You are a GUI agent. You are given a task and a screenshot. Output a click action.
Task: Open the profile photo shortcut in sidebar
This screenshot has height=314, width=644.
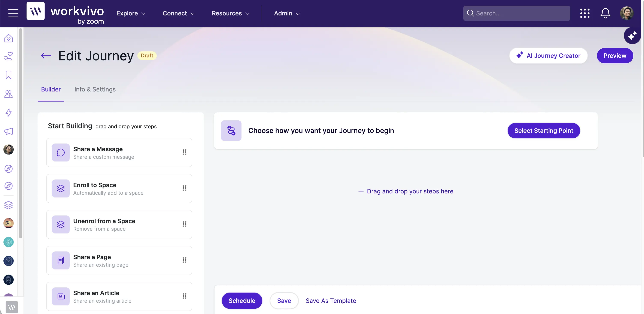[9, 150]
